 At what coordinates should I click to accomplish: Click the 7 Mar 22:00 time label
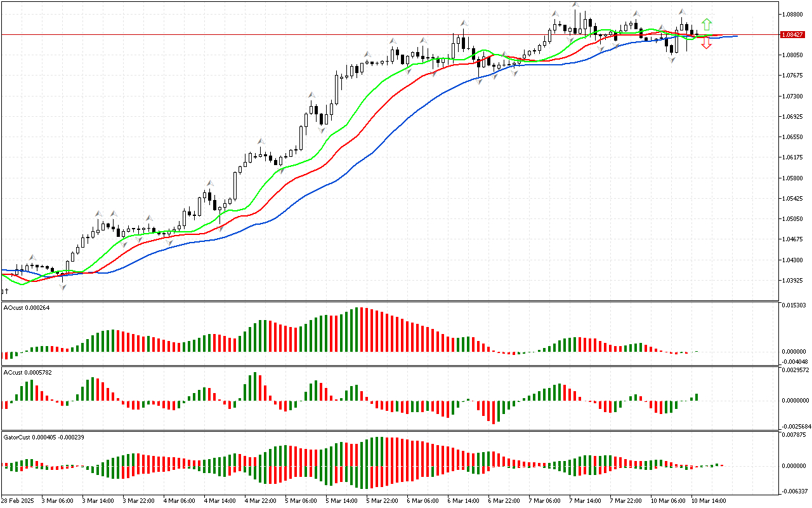tap(626, 501)
